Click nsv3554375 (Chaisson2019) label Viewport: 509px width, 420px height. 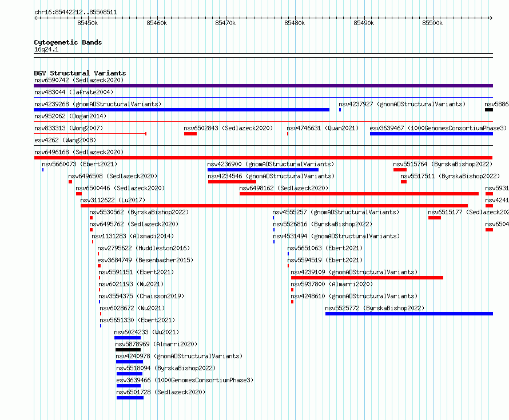(141, 296)
